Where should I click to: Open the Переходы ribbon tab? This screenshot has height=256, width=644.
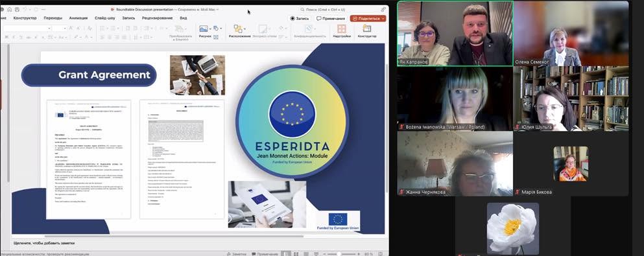pos(53,18)
